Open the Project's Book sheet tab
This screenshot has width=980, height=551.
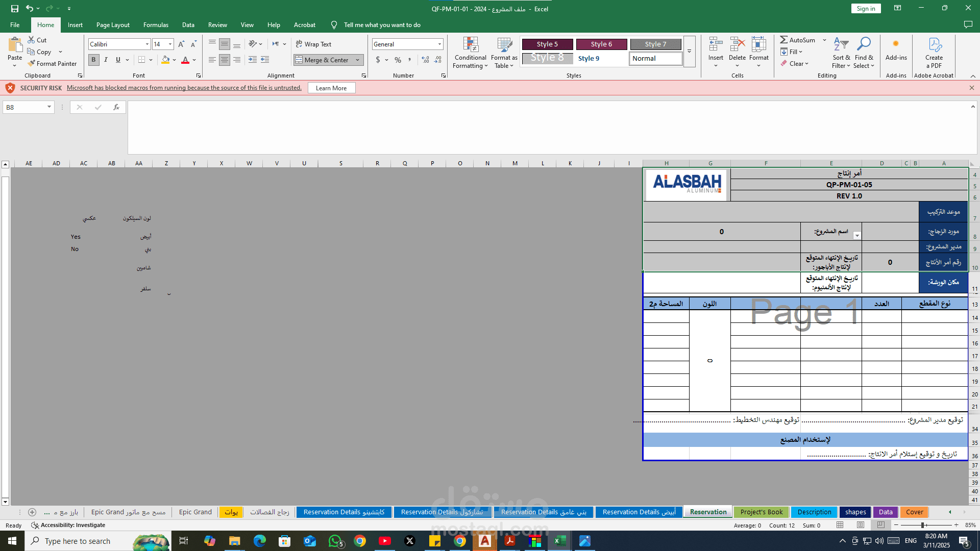point(761,512)
